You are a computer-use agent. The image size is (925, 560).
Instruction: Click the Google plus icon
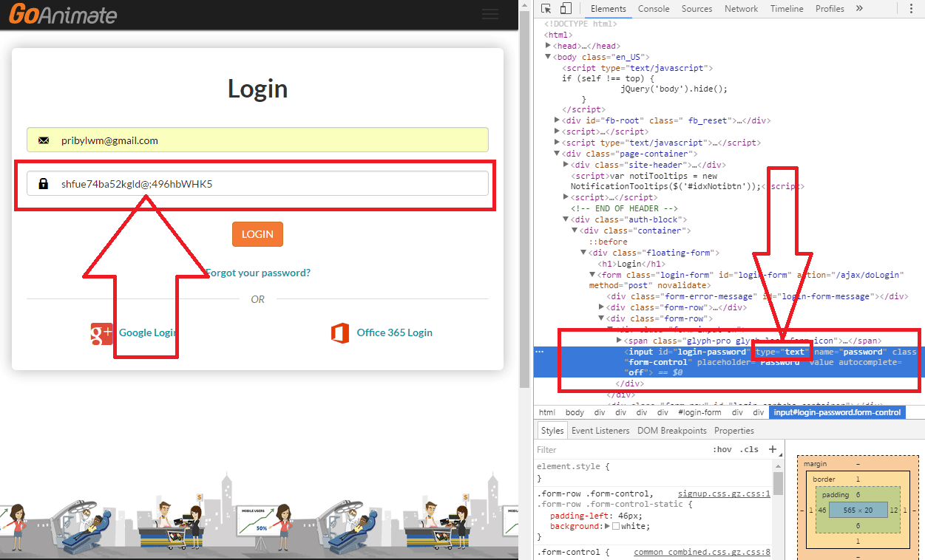101,333
